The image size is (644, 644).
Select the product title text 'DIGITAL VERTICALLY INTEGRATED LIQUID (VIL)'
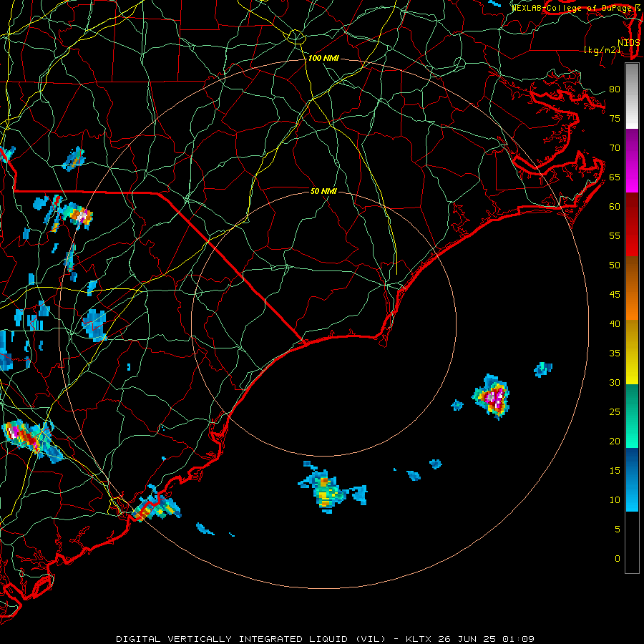pyautogui.click(x=251, y=639)
